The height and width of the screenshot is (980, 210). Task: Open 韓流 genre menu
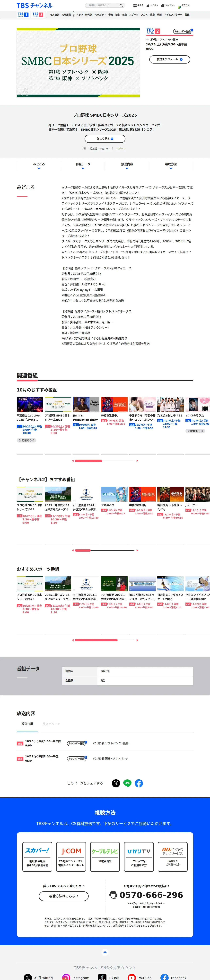coord(187,15)
